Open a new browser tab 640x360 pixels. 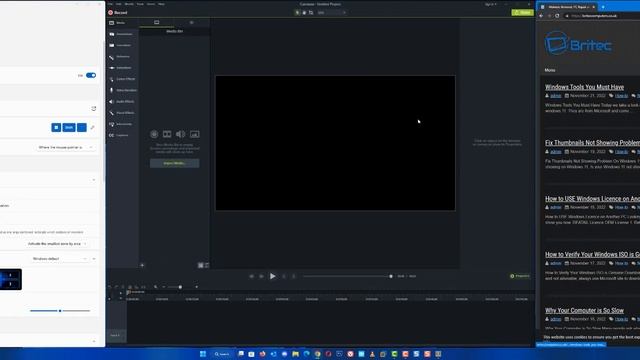pos(603,7)
